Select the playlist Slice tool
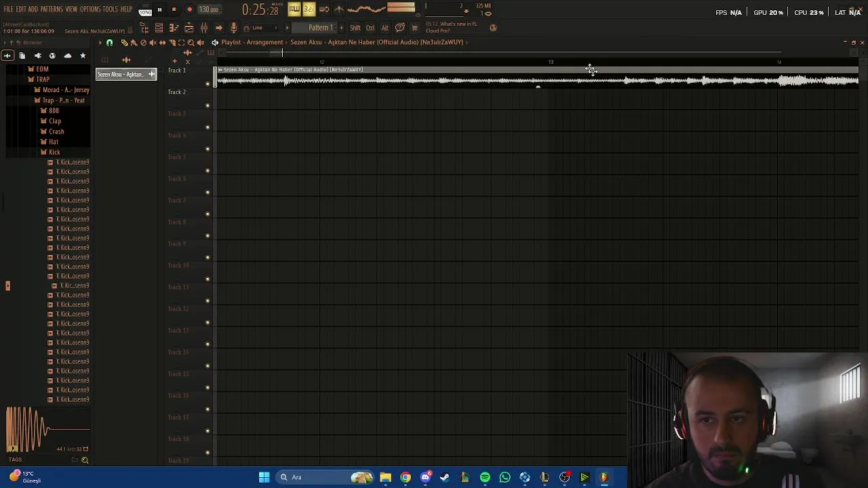 coord(172,43)
